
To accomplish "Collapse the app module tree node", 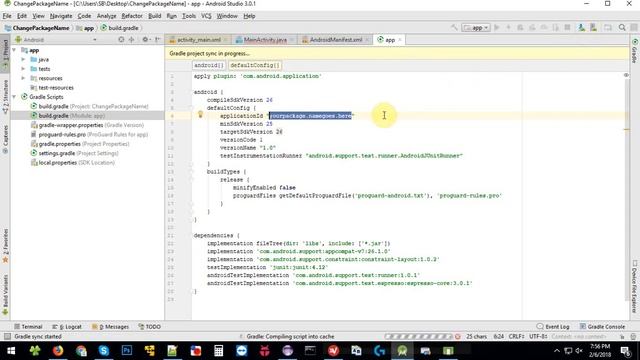I will pos(14,50).
